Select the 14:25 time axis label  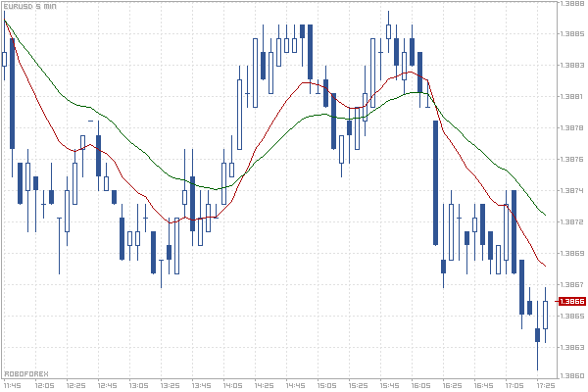(x=264, y=385)
